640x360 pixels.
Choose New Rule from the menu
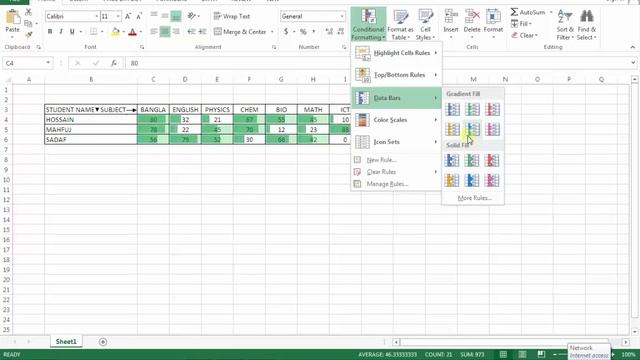pyautogui.click(x=396, y=160)
